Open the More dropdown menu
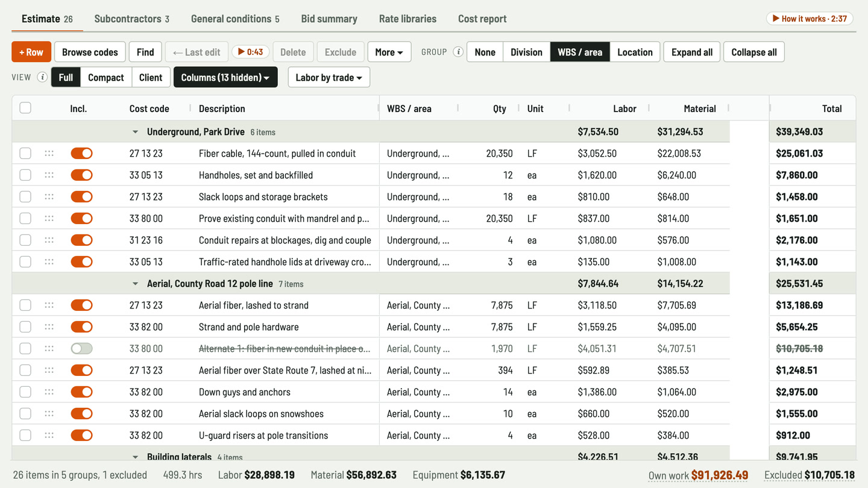This screenshot has width=868, height=488. 389,52
